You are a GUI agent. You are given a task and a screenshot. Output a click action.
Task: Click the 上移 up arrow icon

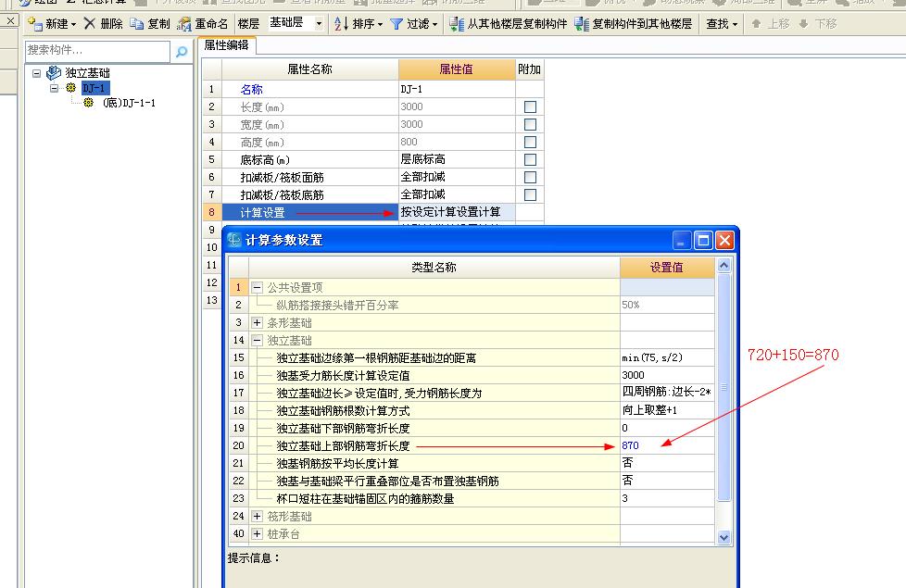(x=756, y=24)
